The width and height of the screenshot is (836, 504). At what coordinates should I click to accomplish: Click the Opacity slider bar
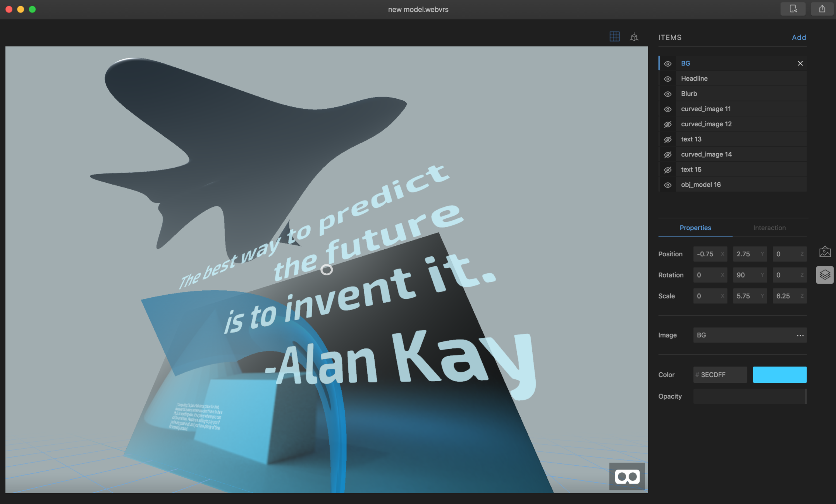tap(750, 396)
